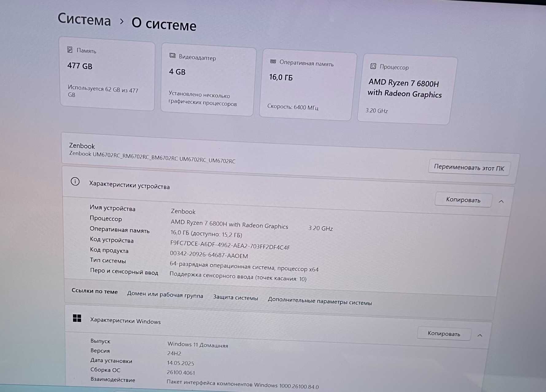Viewport: 546px width, 392px height.
Task: Click the Имя устройства value Zenbook
Action: (x=183, y=212)
